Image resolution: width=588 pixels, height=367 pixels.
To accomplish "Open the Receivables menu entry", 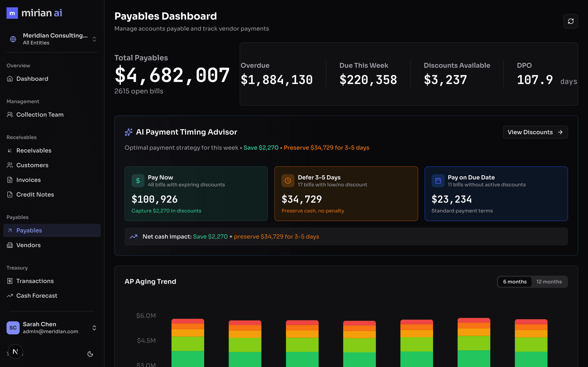I will pos(34,150).
